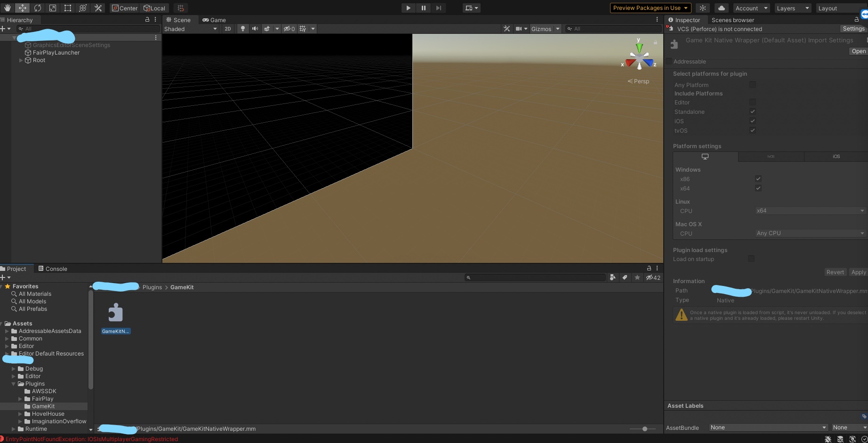This screenshot has height=443, width=868.
Task: Enable Load on startup checkbox
Action: pos(751,259)
